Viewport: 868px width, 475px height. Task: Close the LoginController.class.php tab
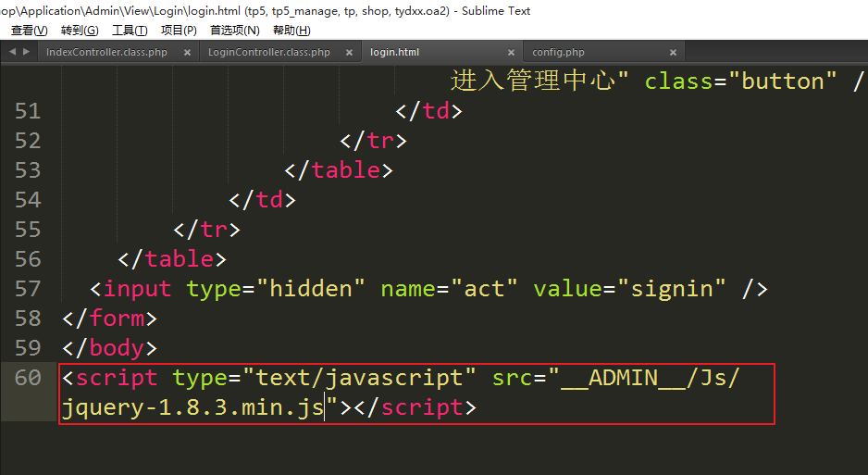click(x=350, y=53)
